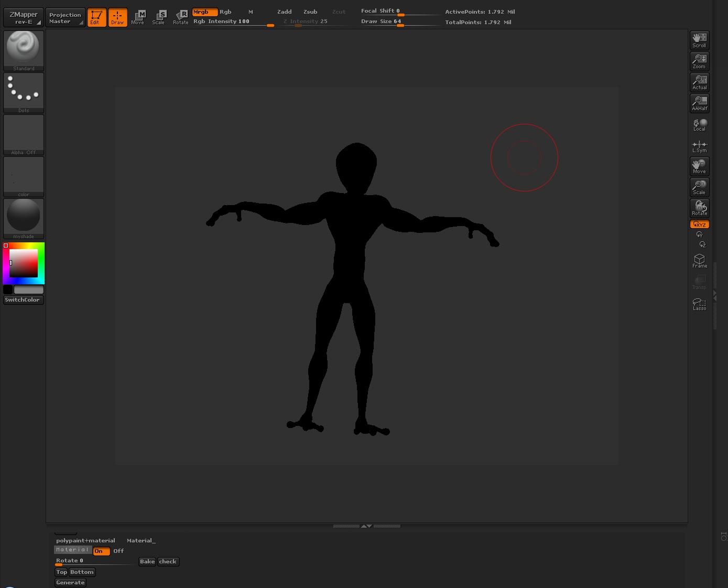Set canvas to Actual size

(699, 82)
